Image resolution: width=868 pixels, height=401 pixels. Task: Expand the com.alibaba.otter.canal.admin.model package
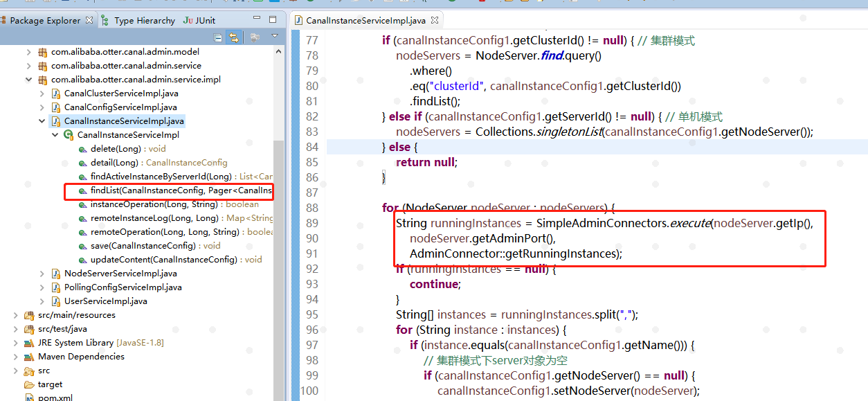(28, 52)
